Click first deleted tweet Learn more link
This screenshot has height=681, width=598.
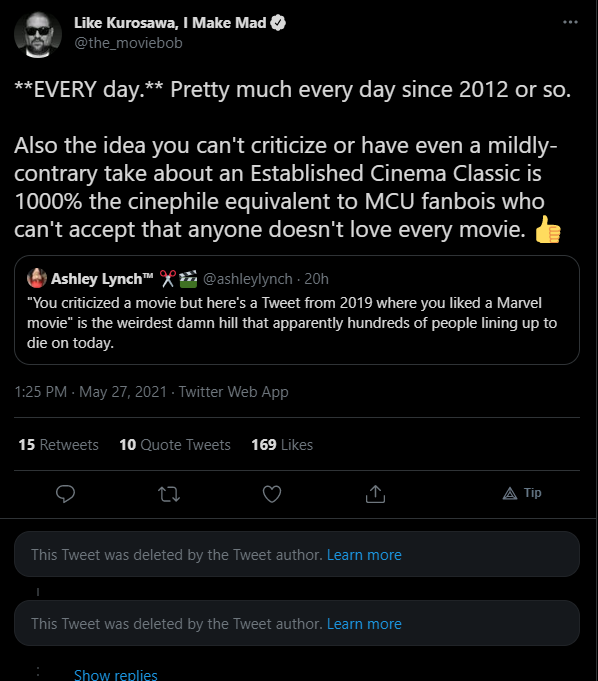(364, 555)
